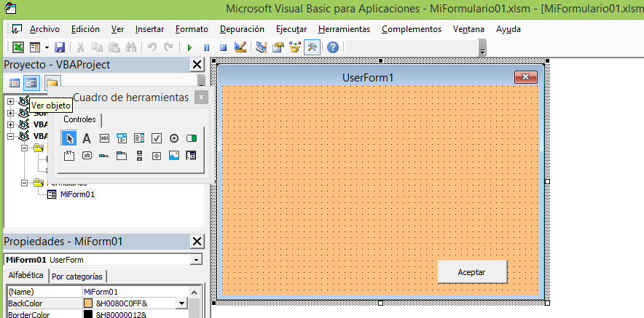Click the Cut scissors toolbar icon
Image resolution: width=644 pixels, height=318 pixels.
(80, 47)
